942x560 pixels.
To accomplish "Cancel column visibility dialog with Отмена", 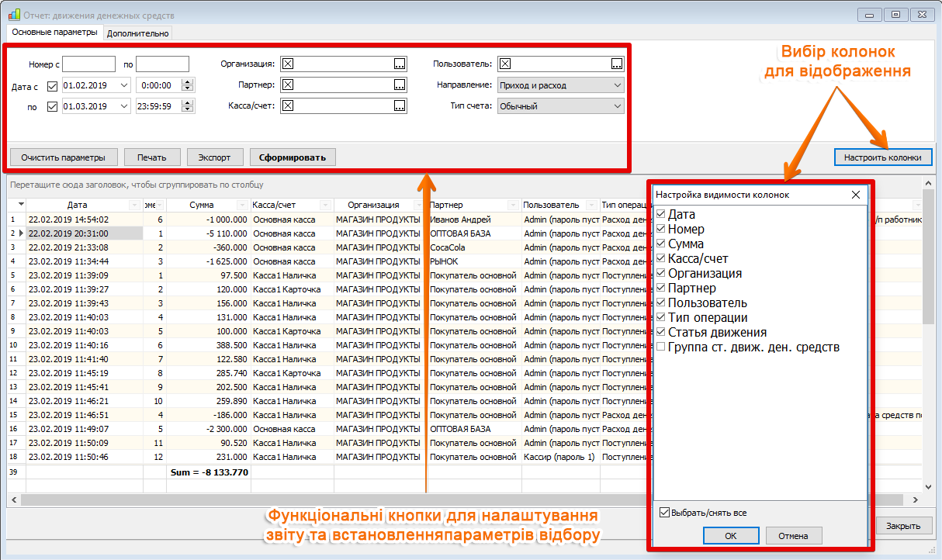I will (794, 535).
